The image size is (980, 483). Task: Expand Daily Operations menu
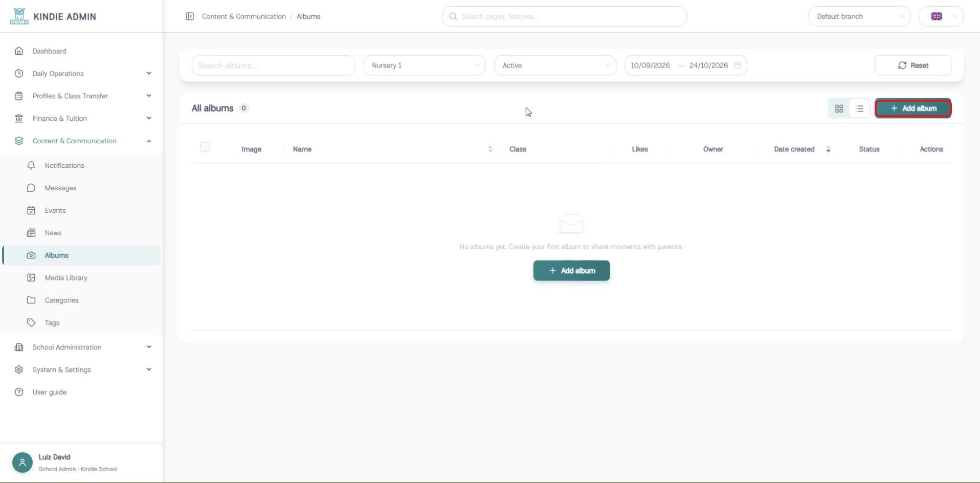82,74
